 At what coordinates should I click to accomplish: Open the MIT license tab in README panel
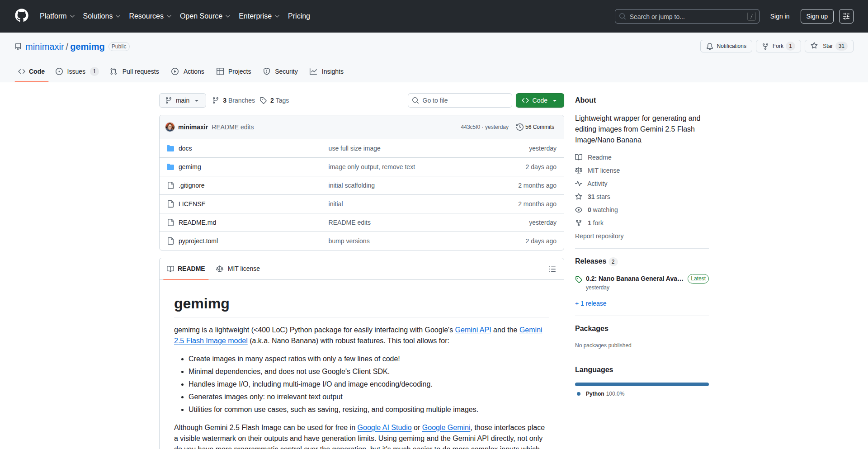tap(238, 269)
